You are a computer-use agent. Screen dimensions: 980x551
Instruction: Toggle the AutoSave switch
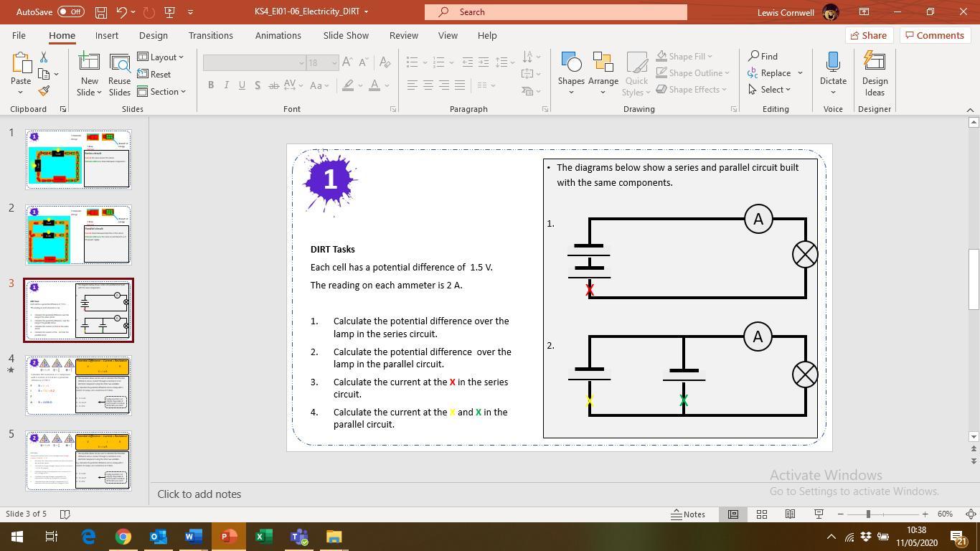[x=70, y=12]
